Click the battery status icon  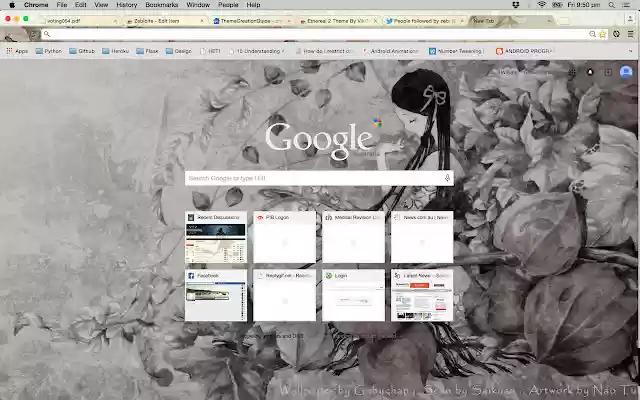(x=557, y=5)
